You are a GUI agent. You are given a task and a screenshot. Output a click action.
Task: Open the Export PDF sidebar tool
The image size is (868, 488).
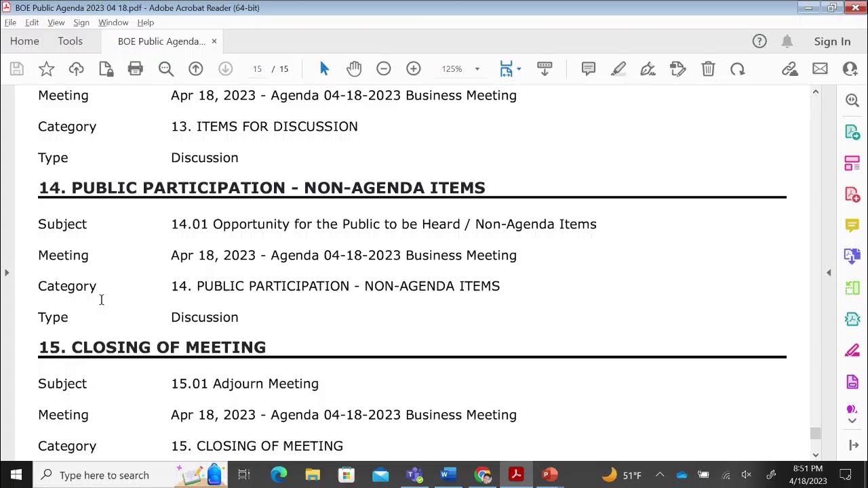pyautogui.click(x=852, y=131)
